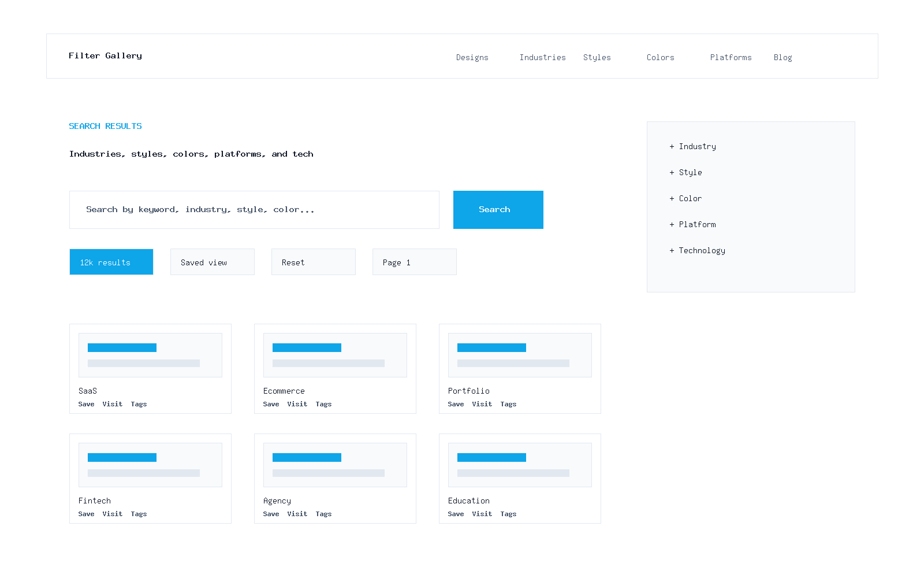Image resolution: width=924 pixels, height=578 pixels.
Task: Click the Reset filter button
Action: tap(314, 262)
